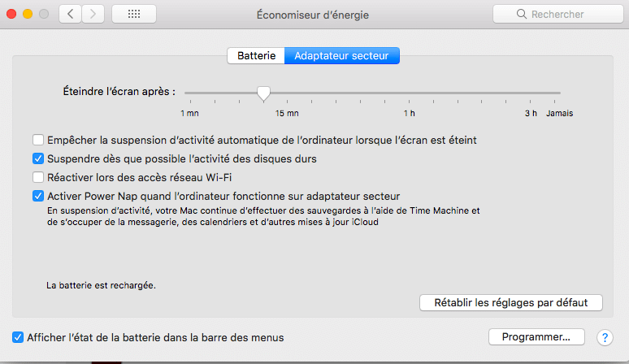Image resolution: width=629 pixels, height=364 pixels.
Task: Close the Économiseur d'énergie window
Action: (11, 14)
